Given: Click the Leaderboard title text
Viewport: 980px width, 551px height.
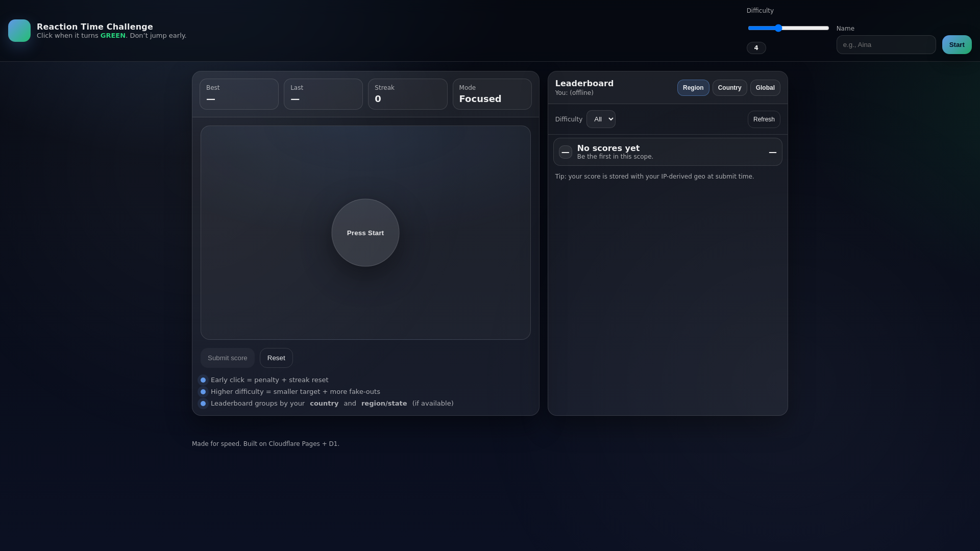Looking at the screenshot, I should click(584, 84).
